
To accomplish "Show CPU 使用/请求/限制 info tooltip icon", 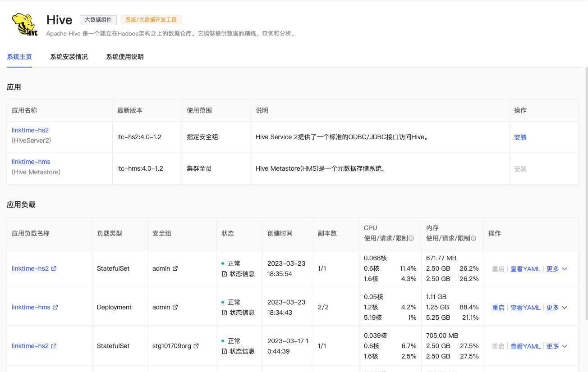I will [x=411, y=238].
